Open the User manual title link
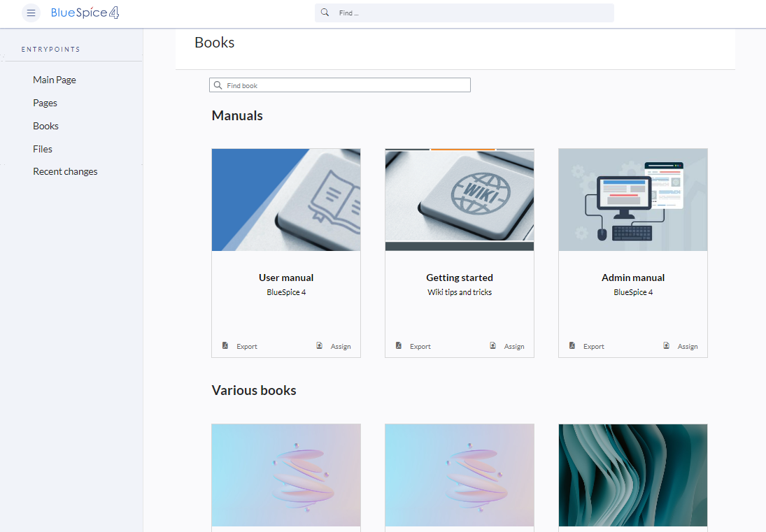 [286, 278]
